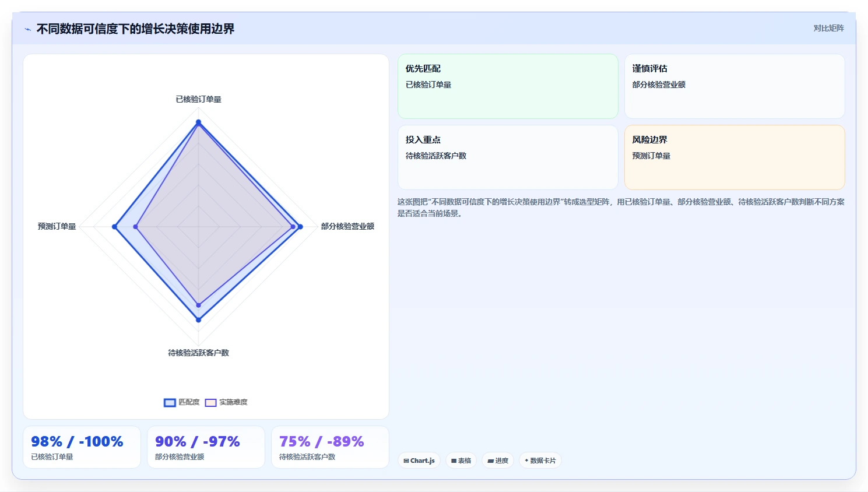Click the 98% / -100% stat card

82,447
